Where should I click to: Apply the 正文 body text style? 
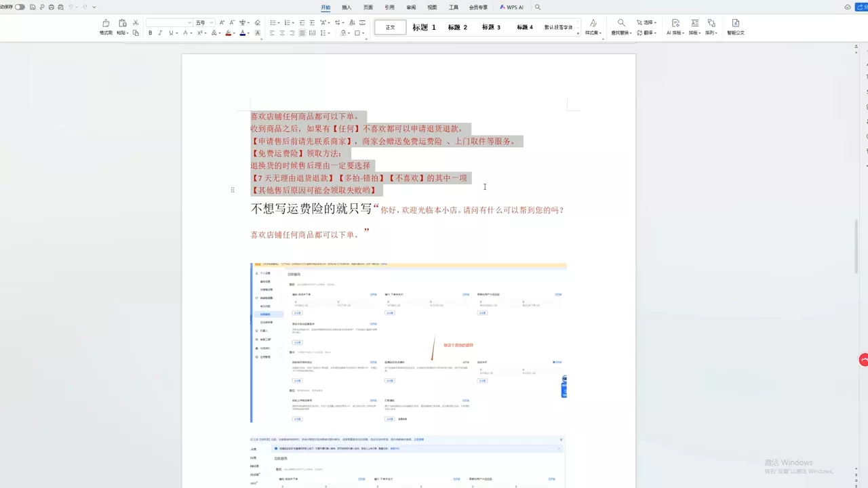tap(390, 28)
